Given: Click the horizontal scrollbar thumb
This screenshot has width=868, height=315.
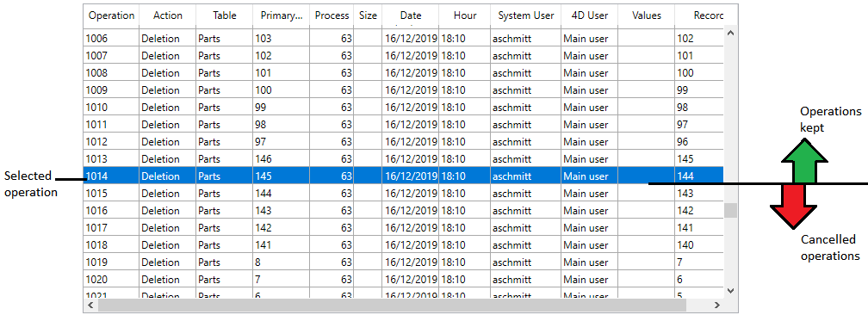Looking at the screenshot, I should pos(392,305).
